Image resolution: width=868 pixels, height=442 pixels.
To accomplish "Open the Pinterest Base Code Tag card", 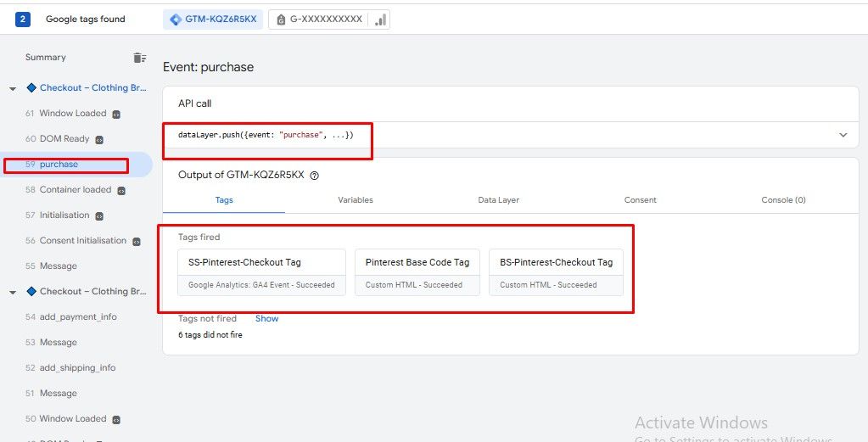I will pos(417,271).
